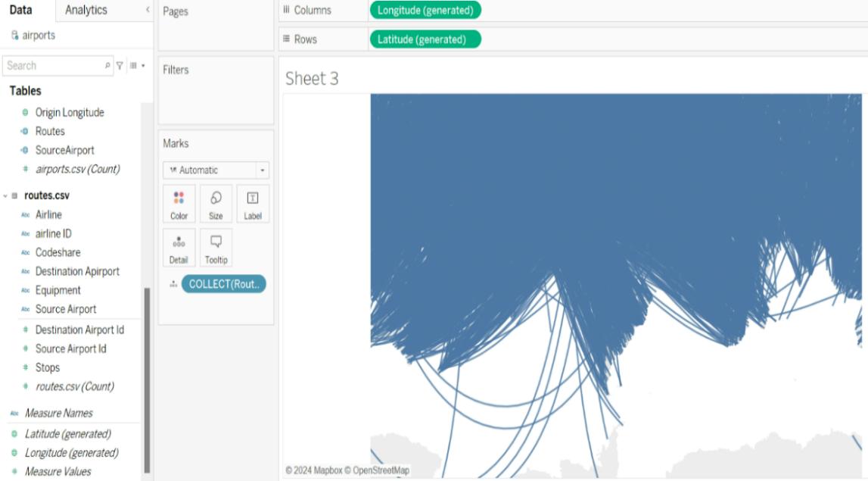Open the view-as list dropdown
The image size is (868, 481).
[137, 65]
